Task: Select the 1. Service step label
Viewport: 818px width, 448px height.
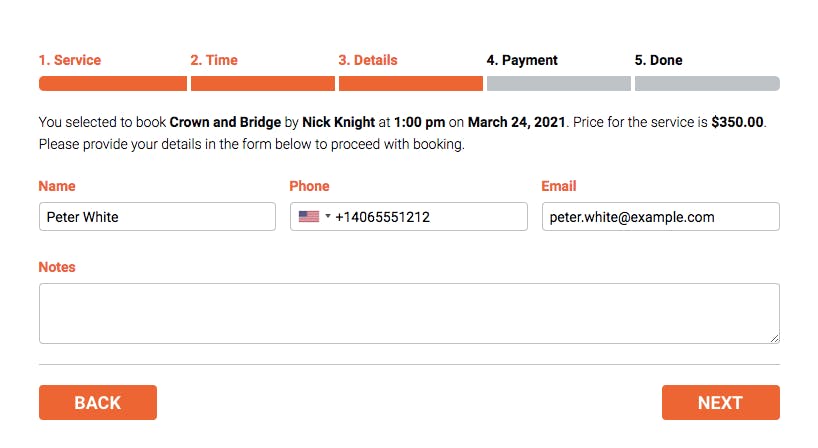Action: pos(70,60)
